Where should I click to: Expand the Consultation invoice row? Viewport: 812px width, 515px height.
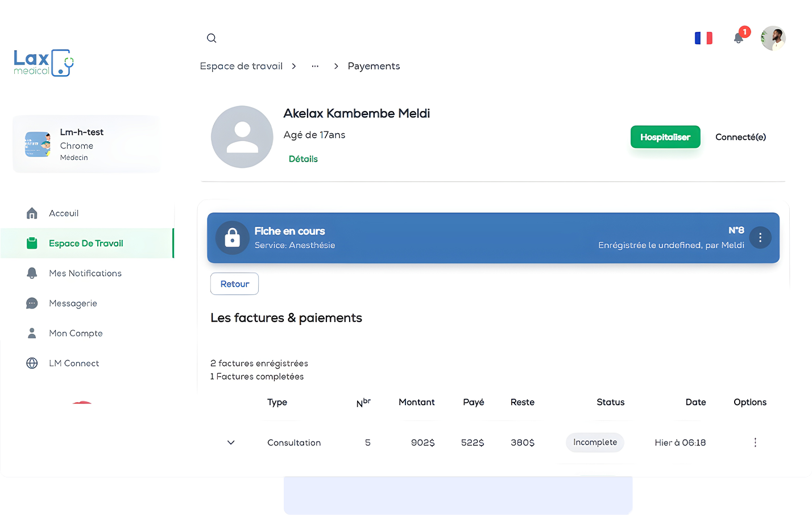231,443
